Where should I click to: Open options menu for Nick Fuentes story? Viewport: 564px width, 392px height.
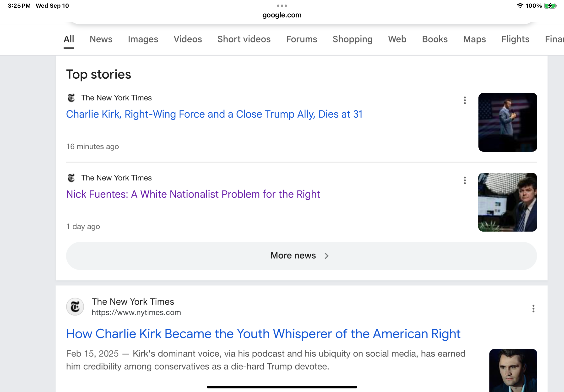point(465,180)
